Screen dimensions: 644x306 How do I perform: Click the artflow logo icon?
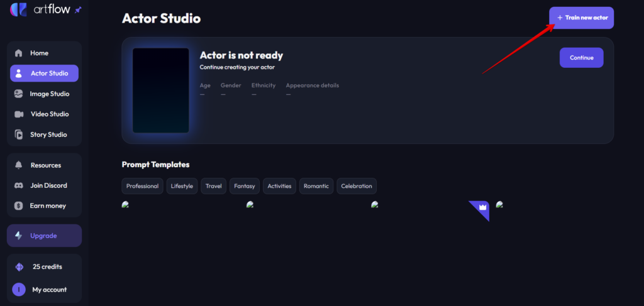coord(18,9)
